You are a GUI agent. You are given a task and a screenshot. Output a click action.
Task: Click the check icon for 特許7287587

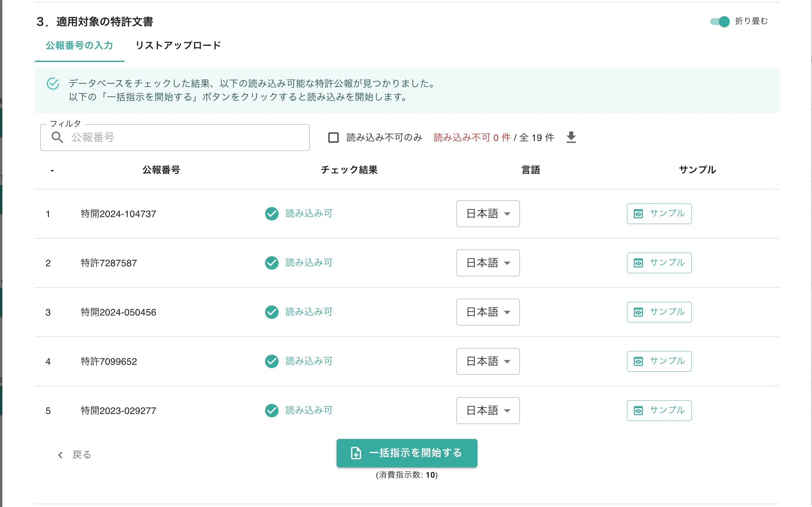tap(271, 263)
